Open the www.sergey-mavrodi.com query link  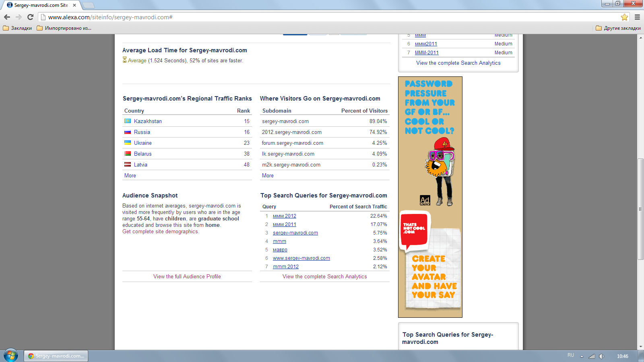[x=301, y=258]
